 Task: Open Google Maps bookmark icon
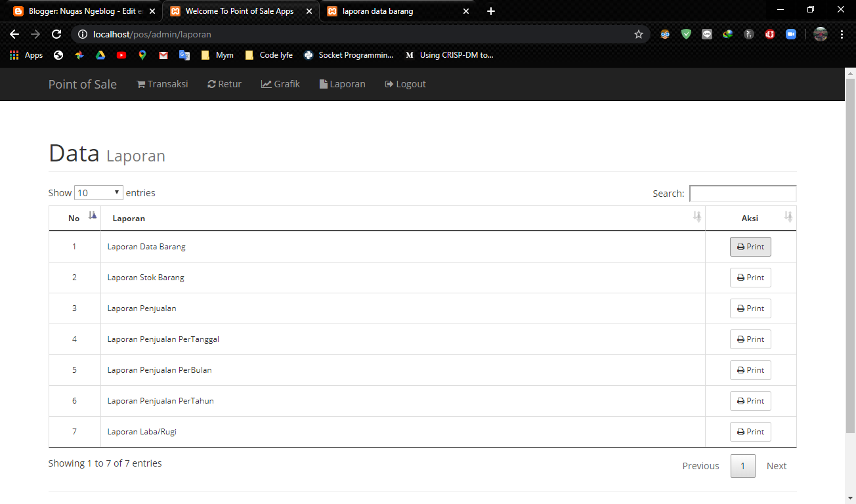(142, 55)
